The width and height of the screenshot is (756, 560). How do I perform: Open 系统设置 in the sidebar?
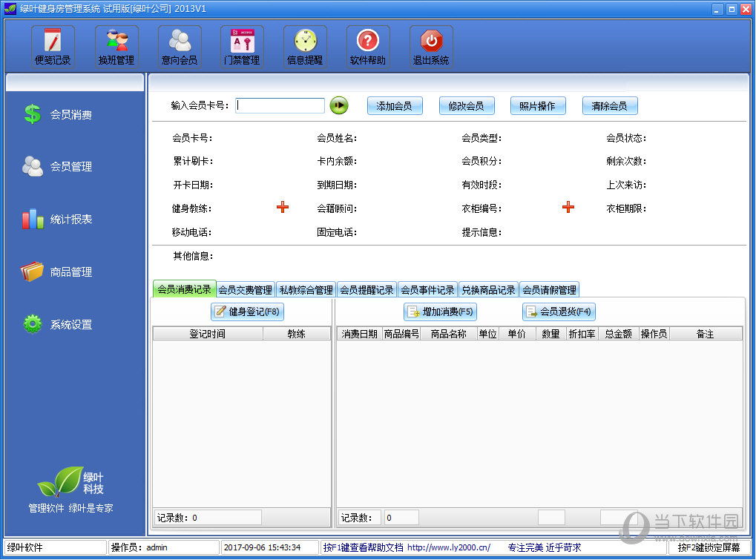70,325
